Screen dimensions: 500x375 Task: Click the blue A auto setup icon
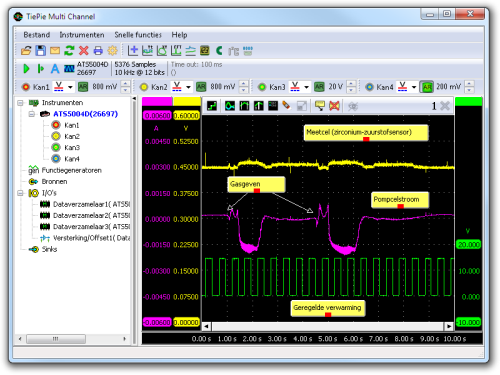[x=55, y=69]
